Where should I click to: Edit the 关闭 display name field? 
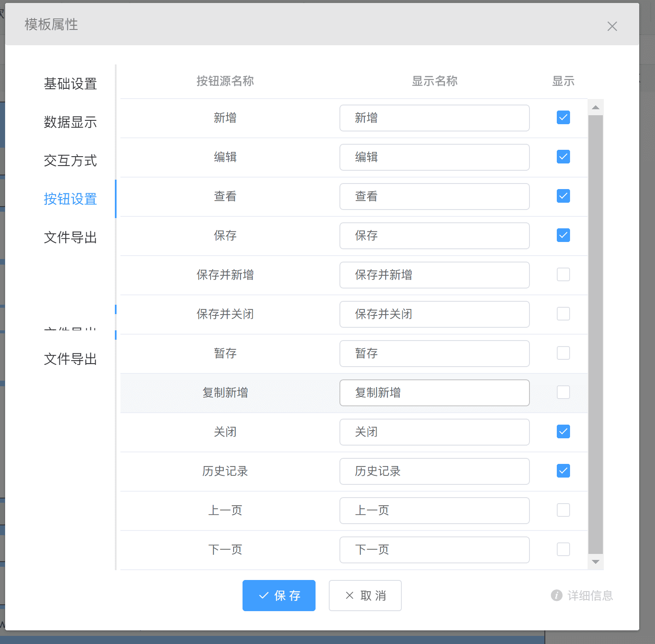pyautogui.click(x=434, y=432)
